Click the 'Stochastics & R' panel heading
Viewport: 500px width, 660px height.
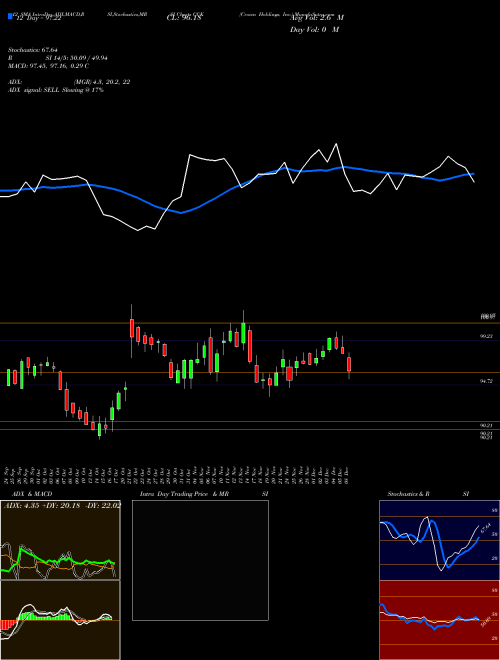click(x=409, y=494)
